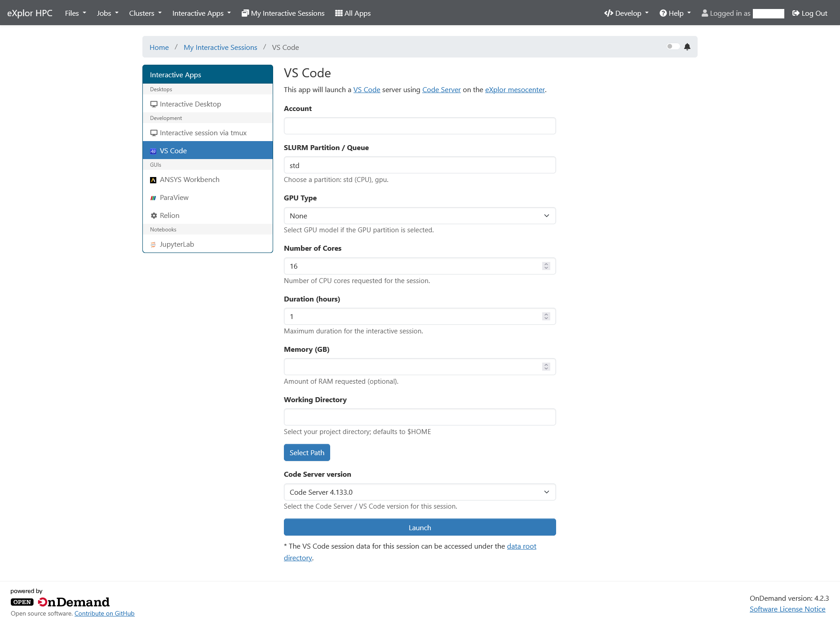Click the ANSYS Workbench icon
Image resolution: width=840 pixels, height=625 pixels.
click(x=153, y=180)
